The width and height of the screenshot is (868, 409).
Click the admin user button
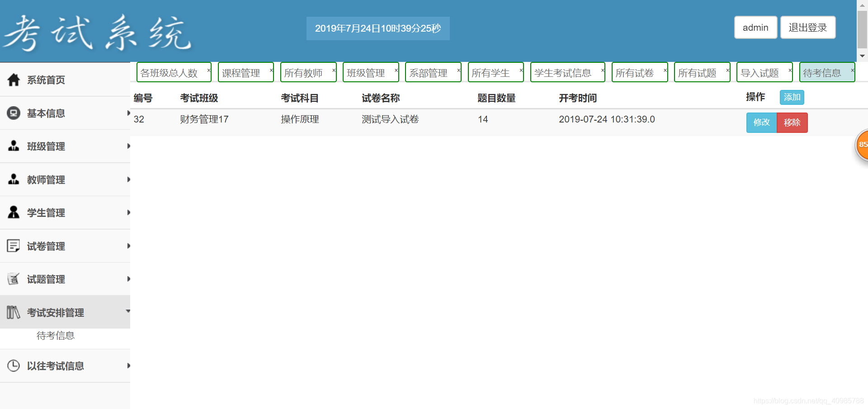755,28
